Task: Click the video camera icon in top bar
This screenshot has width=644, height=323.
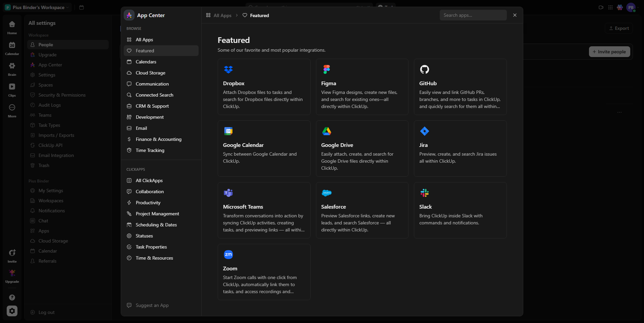Action: tap(601, 7)
